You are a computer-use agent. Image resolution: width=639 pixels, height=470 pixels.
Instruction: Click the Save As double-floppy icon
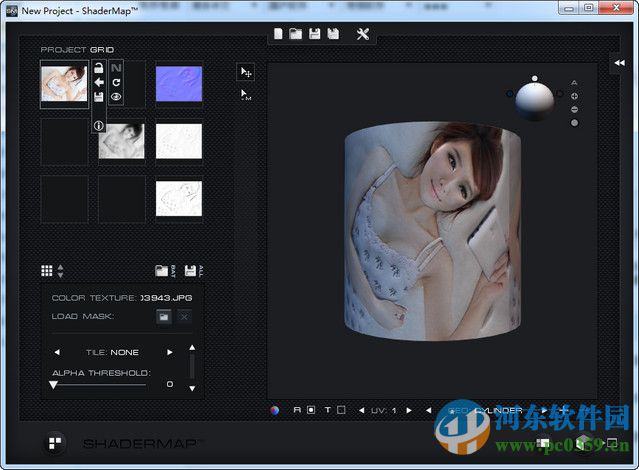pyautogui.click(x=333, y=34)
